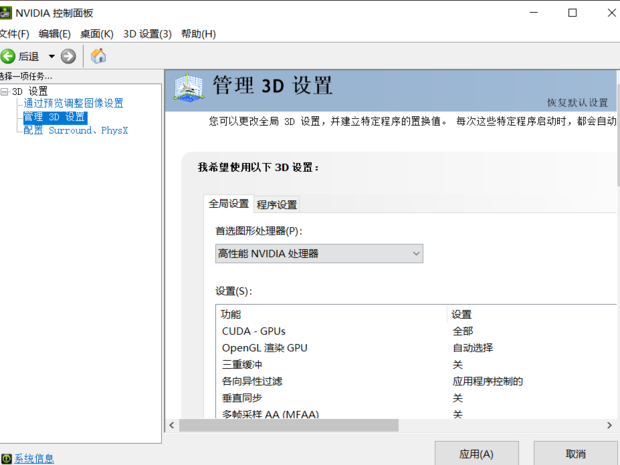Click the 应用(A) button

coord(476,454)
